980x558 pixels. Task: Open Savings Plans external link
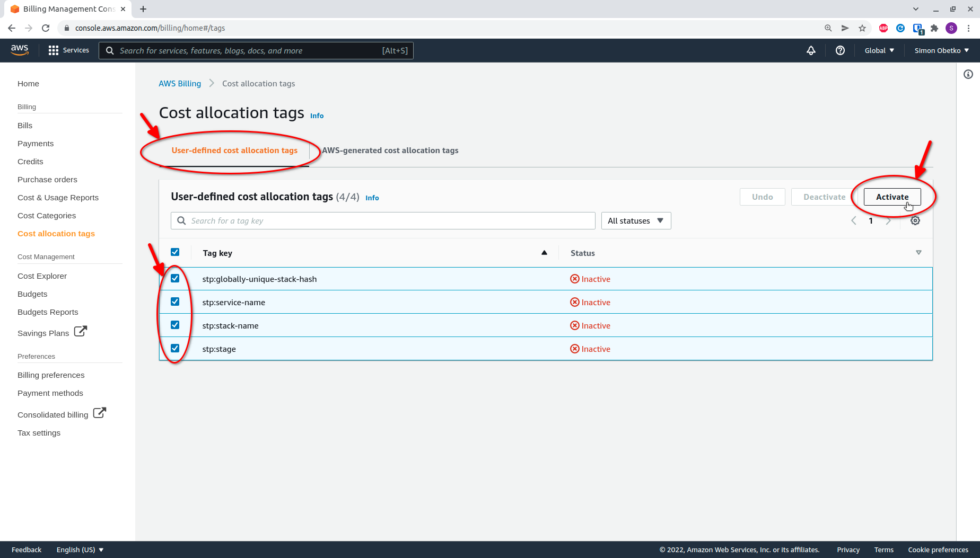(x=52, y=332)
